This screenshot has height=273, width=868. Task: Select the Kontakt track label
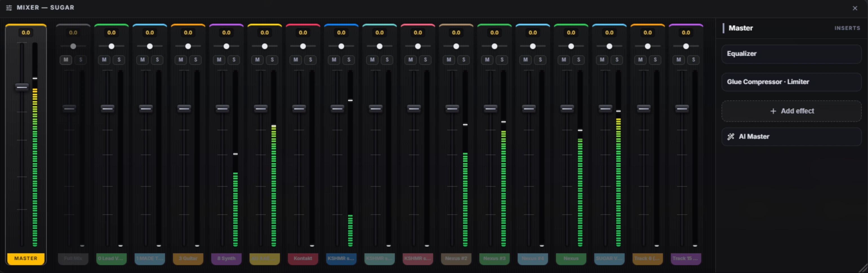(303, 259)
